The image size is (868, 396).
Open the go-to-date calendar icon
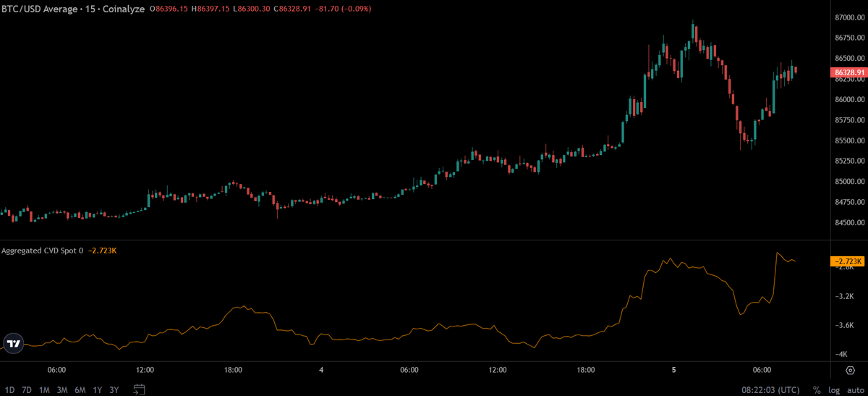pyautogui.click(x=140, y=389)
